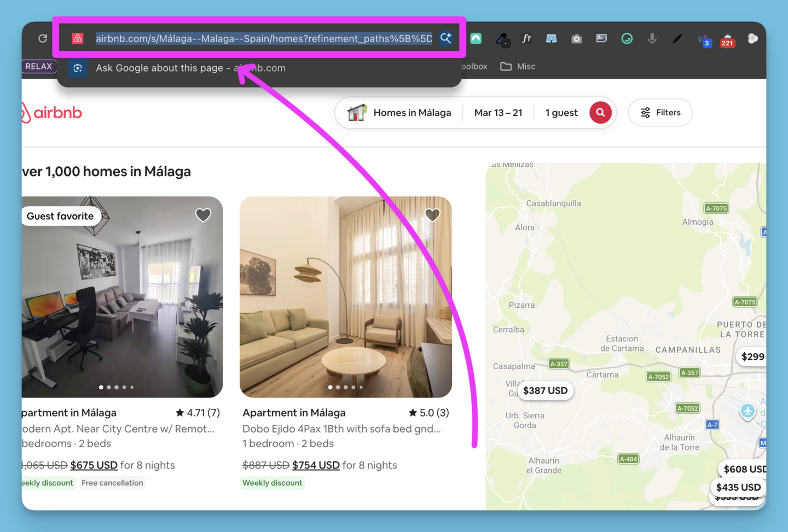Click the $387 USD map price pin
The height and width of the screenshot is (532, 788).
click(545, 390)
